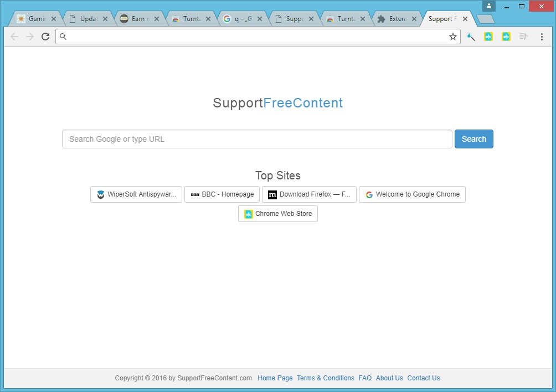The height and width of the screenshot is (392, 556).
Task: Click the grayed-out playlist extension icon
Action: (x=523, y=37)
